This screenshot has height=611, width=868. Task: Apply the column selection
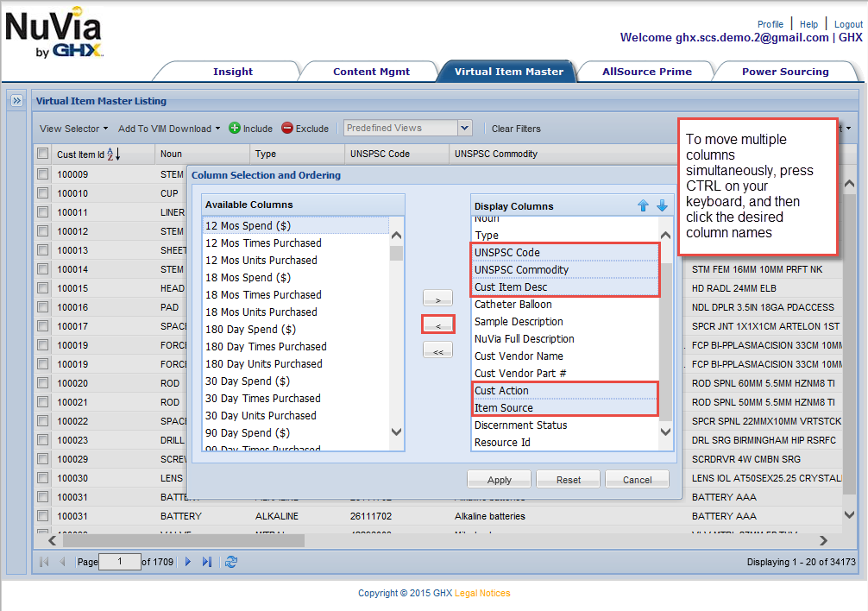tap(500, 479)
